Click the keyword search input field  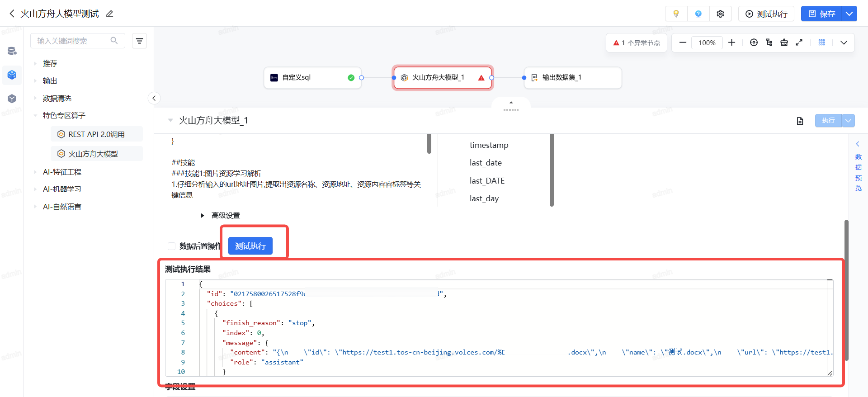tap(72, 41)
